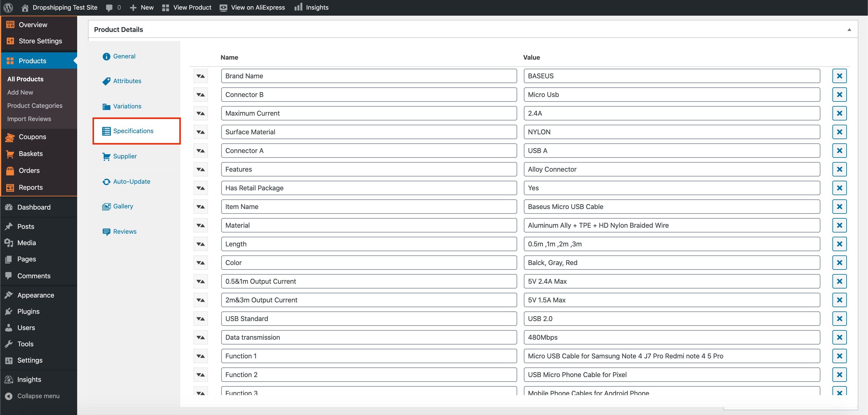Viewport: 868px width, 415px height.
Task: Click reorder handle for Surface Material row
Action: [200, 132]
